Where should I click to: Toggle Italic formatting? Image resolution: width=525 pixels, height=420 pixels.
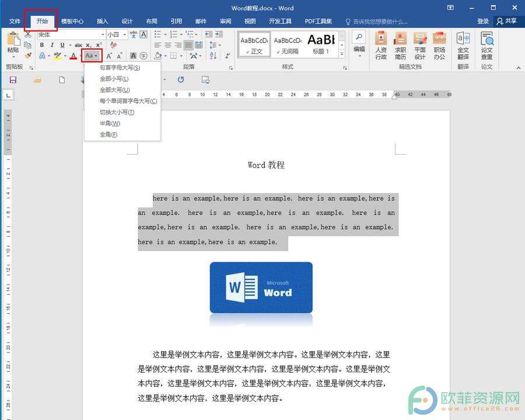[52, 45]
